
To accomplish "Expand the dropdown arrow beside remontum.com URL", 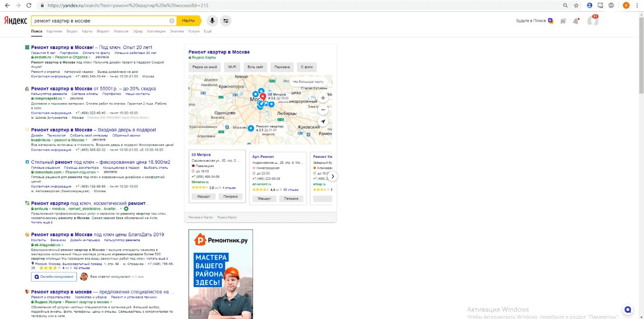I will point(98,172).
